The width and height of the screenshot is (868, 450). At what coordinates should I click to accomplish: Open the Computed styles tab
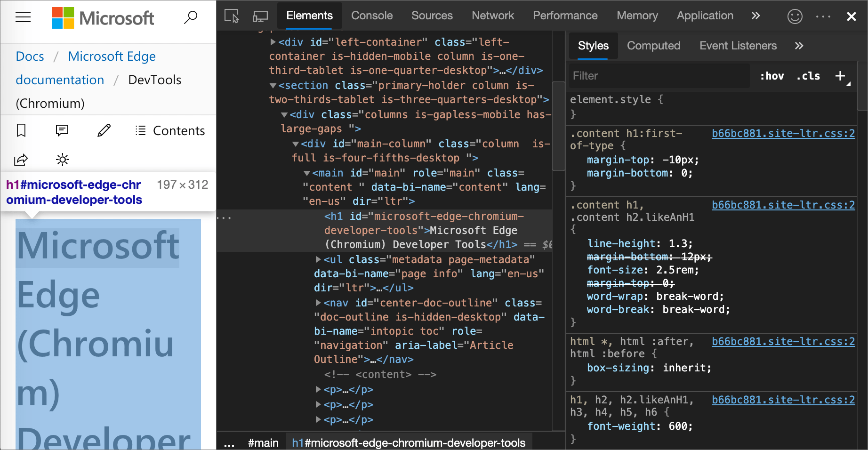(653, 46)
